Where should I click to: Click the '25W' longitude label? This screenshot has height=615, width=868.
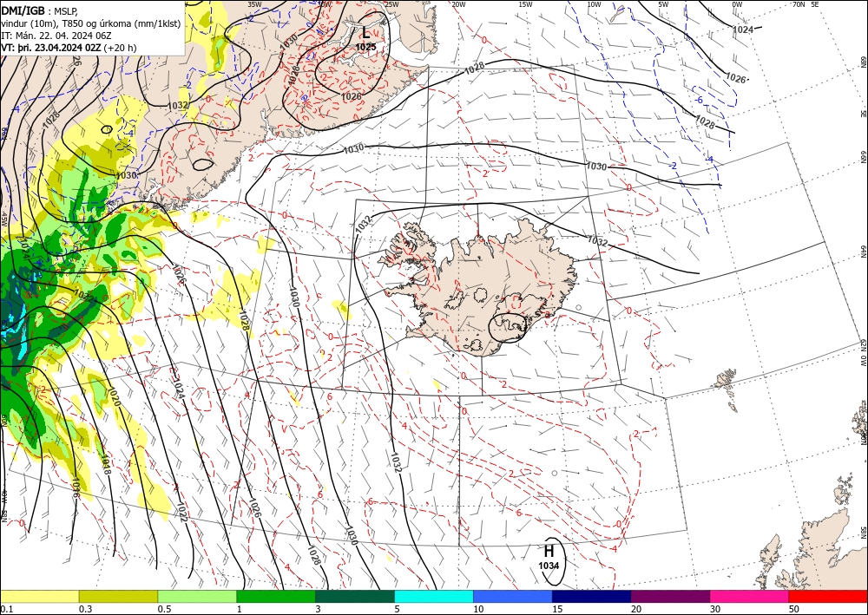391,4
